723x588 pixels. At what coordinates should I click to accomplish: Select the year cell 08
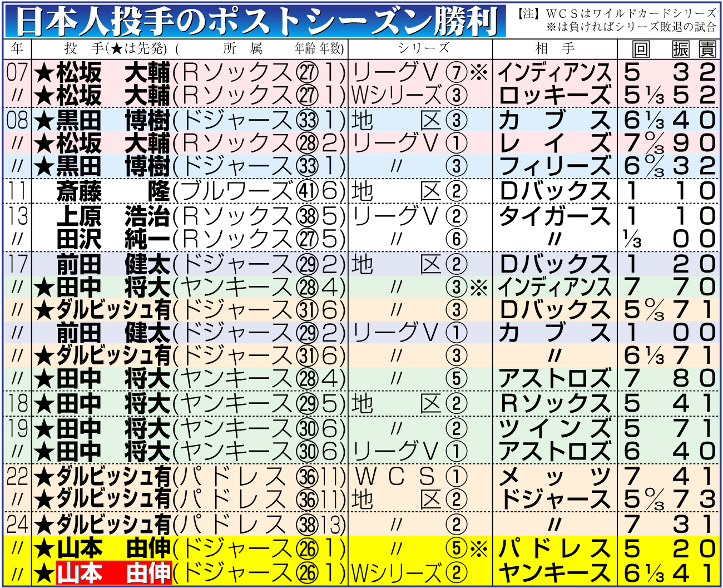coord(17,120)
